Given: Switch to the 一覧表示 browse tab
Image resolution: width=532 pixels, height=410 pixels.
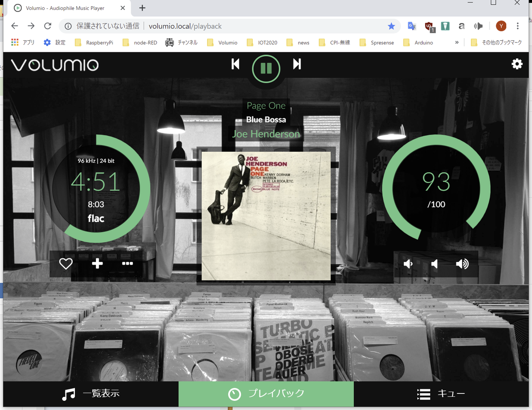Looking at the screenshot, I should 91,394.
